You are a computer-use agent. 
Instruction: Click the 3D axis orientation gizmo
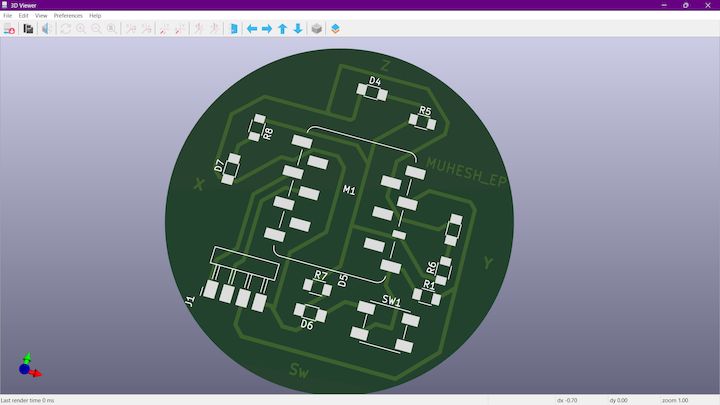28,366
